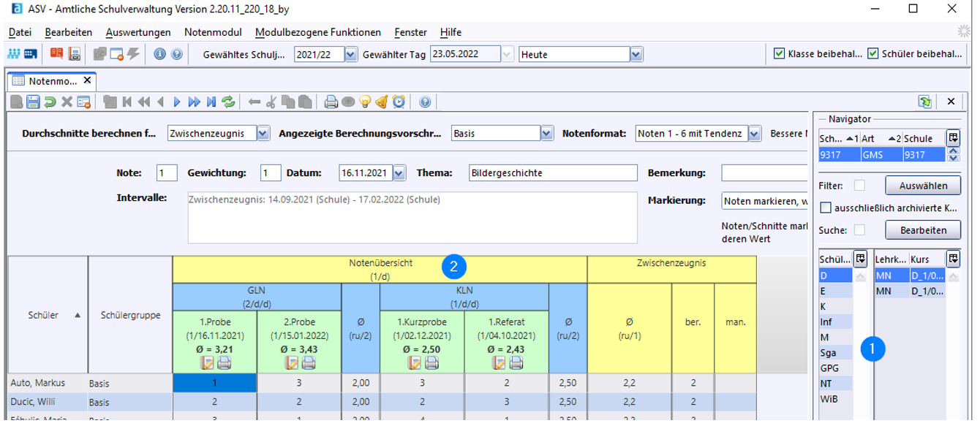Open the Datei menu

click(20, 32)
